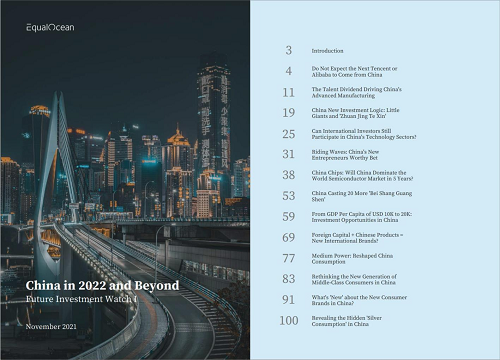
Task: Click page number 3 in contents
Action: pyautogui.click(x=289, y=50)
